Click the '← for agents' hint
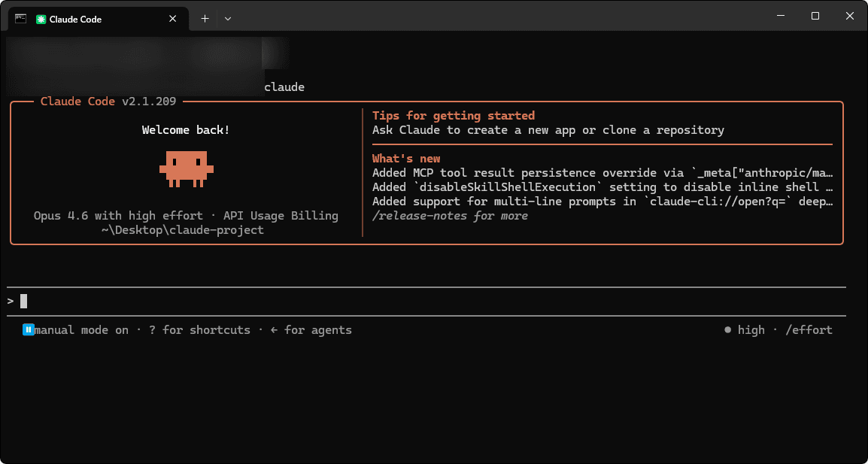Screen dimensions: 868x464 coord(311,330)
